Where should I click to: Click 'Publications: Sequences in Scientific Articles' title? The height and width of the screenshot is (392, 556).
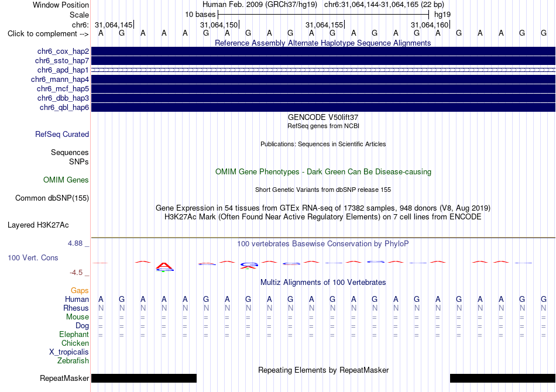[x=323, y=144]
